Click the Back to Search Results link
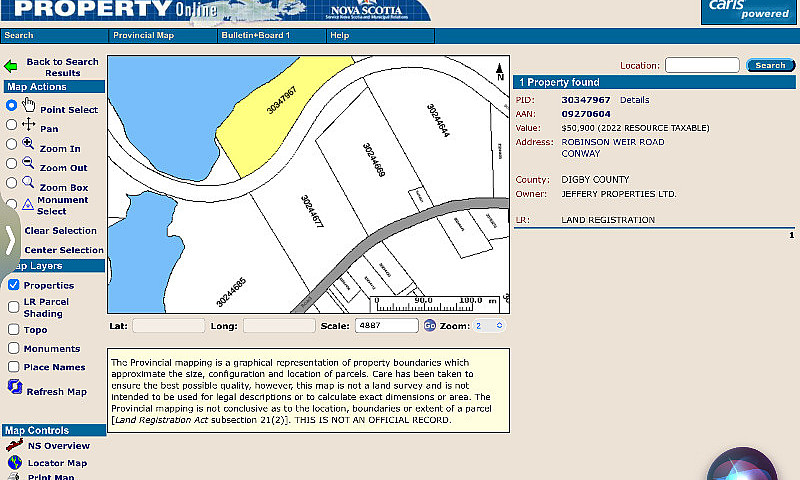 pyautogui.click(x=62, y=67)
